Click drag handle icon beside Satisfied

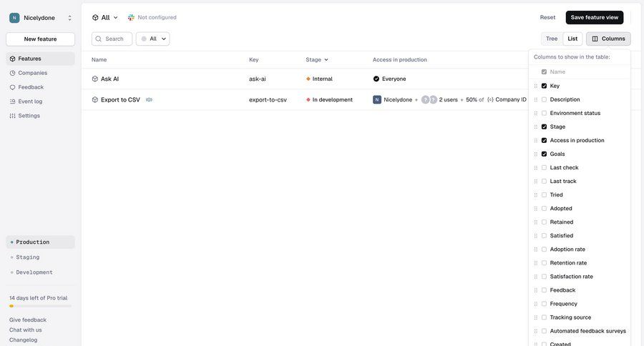click(x=535, y=236)
